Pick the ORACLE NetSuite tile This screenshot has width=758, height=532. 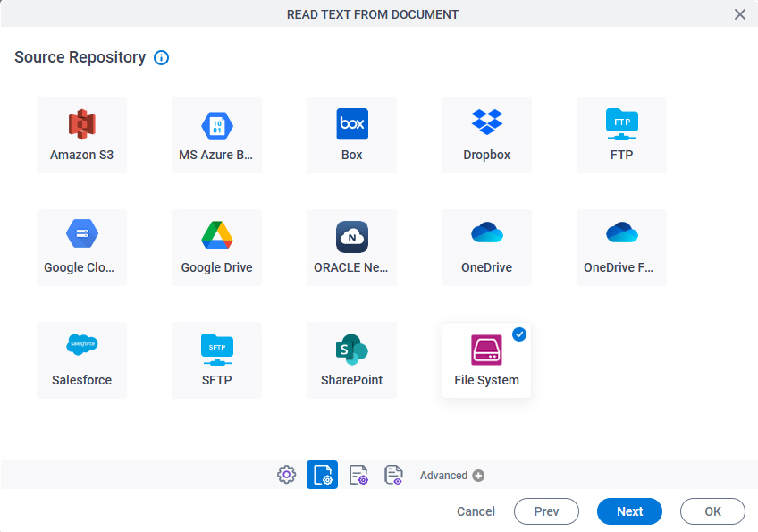click(x=351, y=248)
